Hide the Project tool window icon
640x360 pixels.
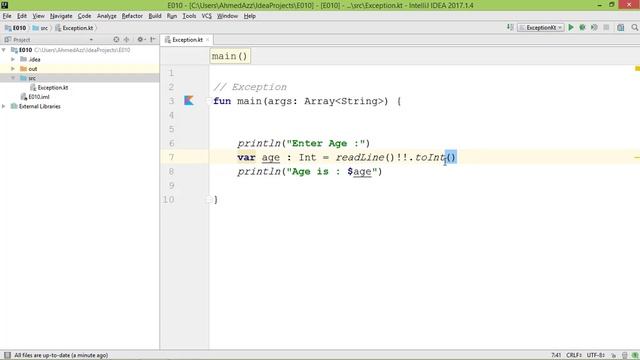[153, 40]
